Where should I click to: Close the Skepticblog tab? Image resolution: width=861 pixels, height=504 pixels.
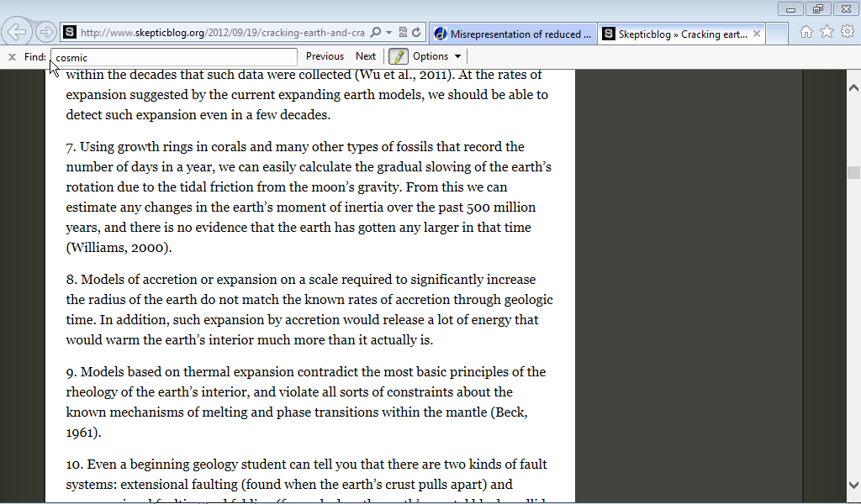[757, 34]
